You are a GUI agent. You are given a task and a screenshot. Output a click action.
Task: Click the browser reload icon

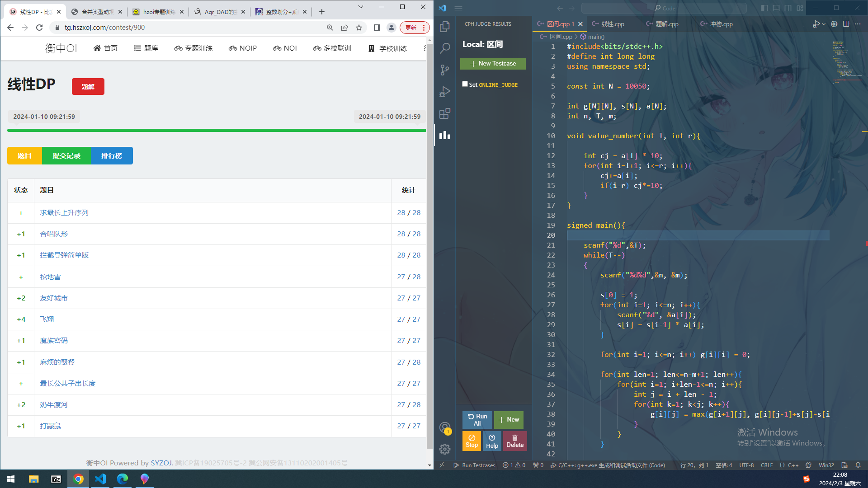coord(39,28)
